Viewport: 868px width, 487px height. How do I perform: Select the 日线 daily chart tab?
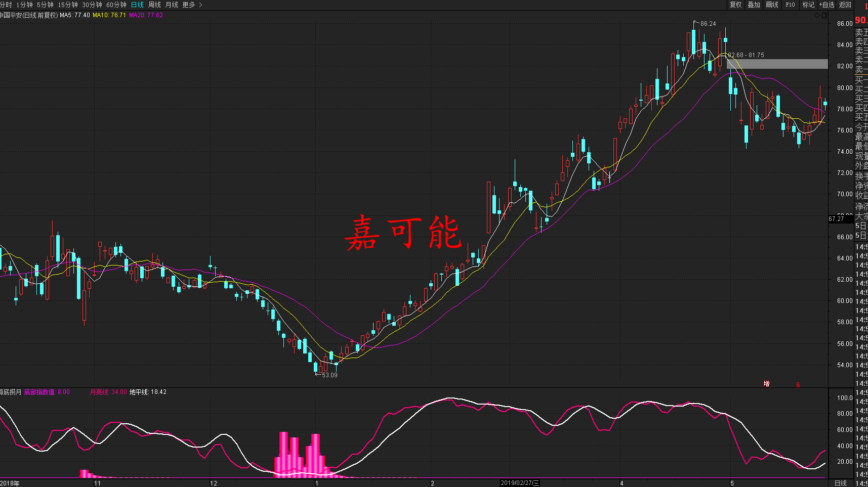tap(137, 5)
